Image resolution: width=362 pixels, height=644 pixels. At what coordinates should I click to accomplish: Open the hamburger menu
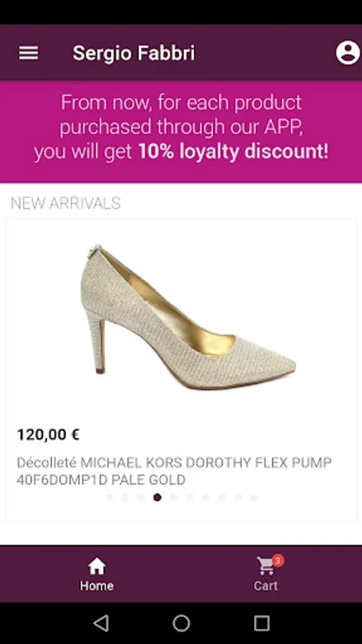coord(29,53)
